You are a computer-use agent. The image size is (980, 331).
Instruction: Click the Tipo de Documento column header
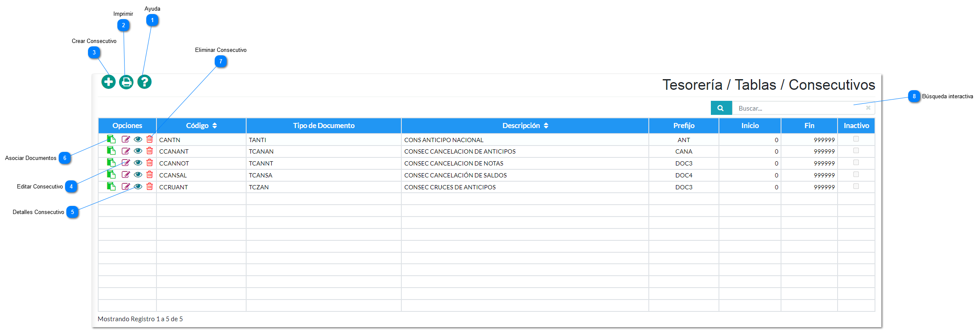pyautogui.click(x=324, y=126)
